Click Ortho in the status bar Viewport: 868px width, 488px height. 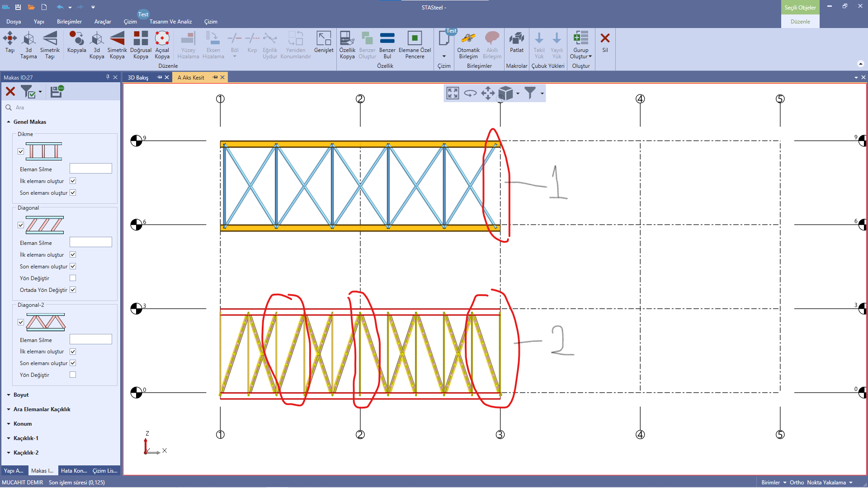(x=797, y=483)
